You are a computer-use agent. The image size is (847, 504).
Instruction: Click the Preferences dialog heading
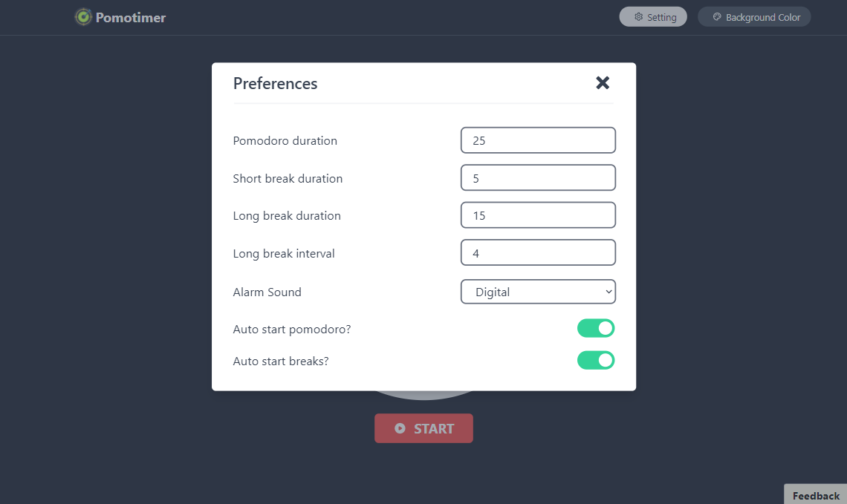276,83
